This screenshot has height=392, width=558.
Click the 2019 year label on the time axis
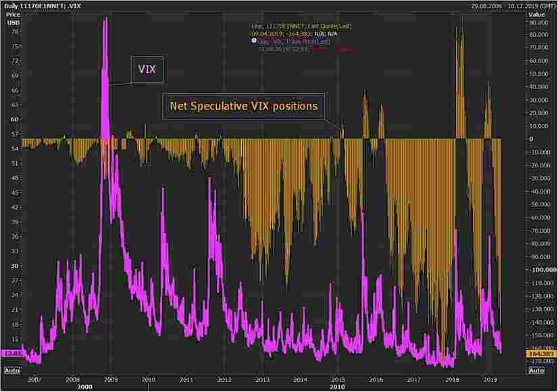pyautogui.click(x=488, y=381)
